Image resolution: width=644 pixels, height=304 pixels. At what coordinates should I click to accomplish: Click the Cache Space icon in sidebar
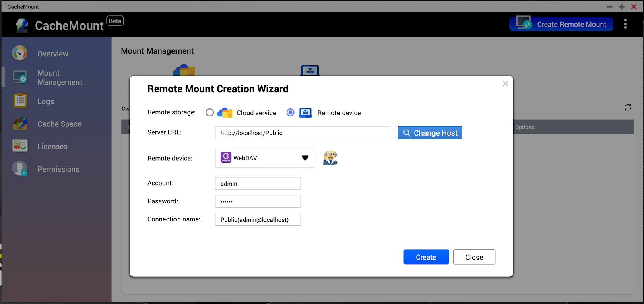point(20,124)
